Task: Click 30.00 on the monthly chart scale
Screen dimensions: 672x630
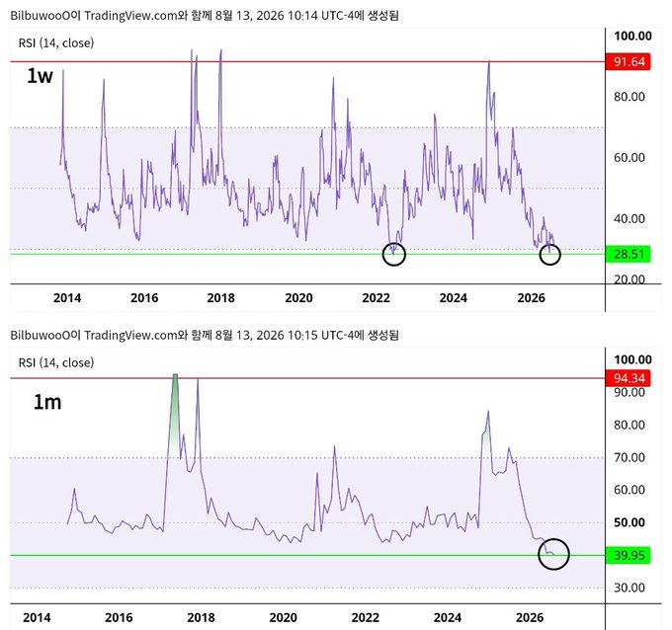Action: [630, 588]
